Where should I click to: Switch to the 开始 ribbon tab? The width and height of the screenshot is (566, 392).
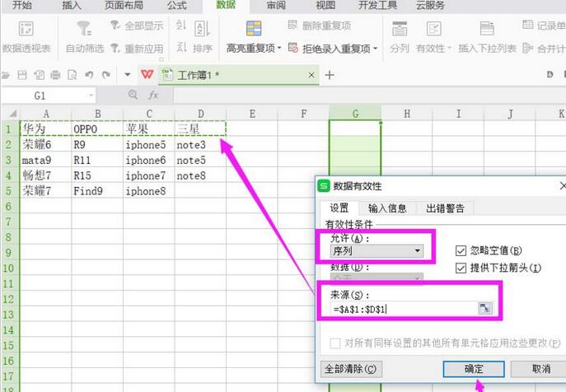[x=22, y=6]
